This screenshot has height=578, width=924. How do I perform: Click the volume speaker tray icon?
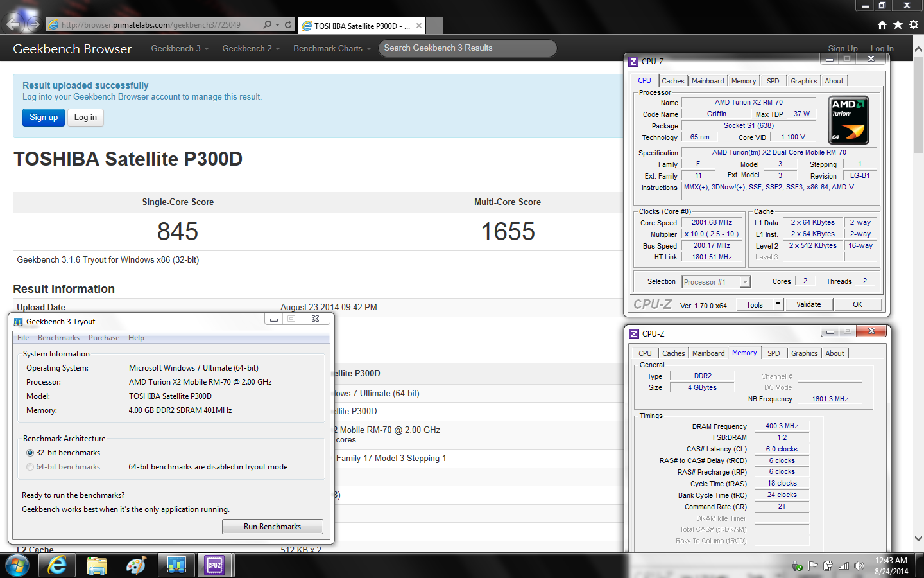coord(859,566)
